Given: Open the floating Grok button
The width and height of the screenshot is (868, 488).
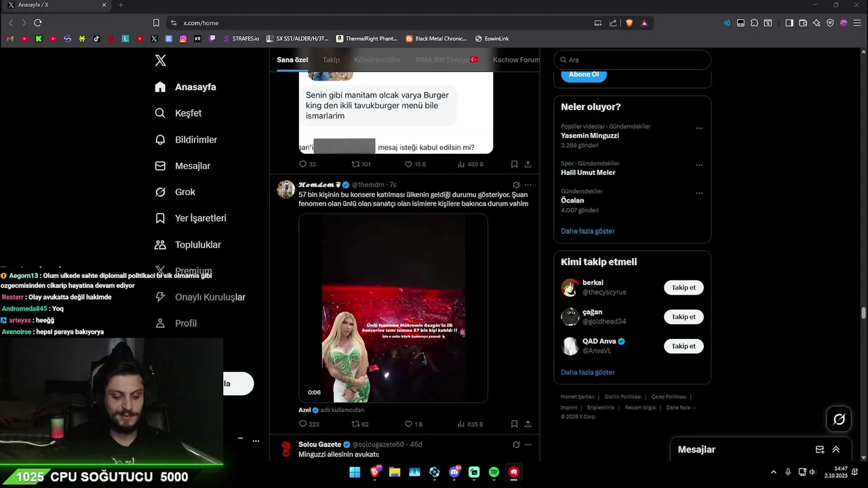Looking at the screenshot, I should 839,420.
